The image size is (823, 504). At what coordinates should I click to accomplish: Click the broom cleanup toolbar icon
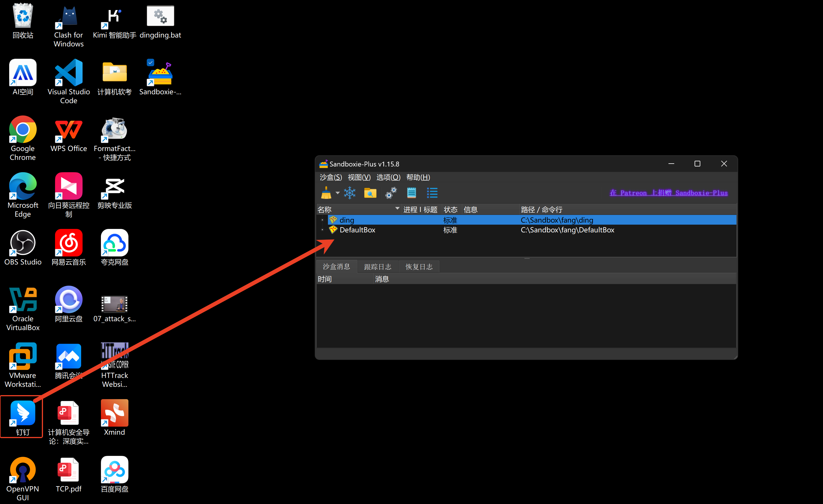326,193
